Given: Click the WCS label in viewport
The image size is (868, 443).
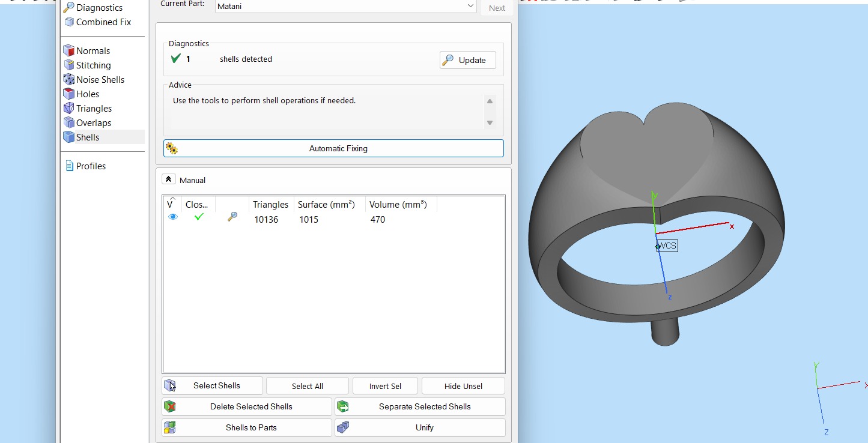Looking at the screenshot, I should (x=667, y=246).
